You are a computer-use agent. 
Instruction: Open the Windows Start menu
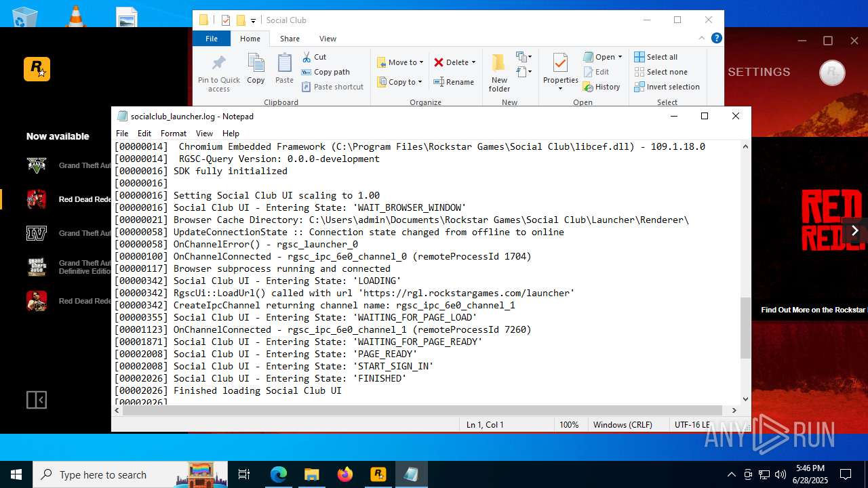click(16, 474)
